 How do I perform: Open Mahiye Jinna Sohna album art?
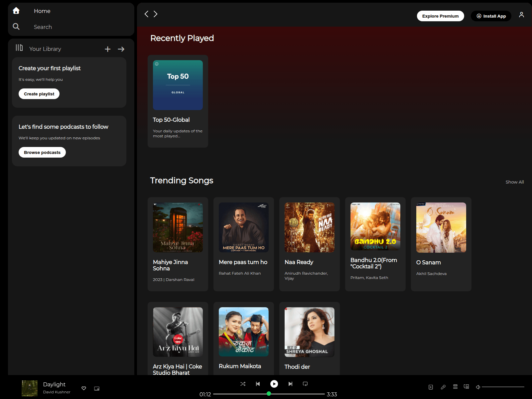pos(178,227)
